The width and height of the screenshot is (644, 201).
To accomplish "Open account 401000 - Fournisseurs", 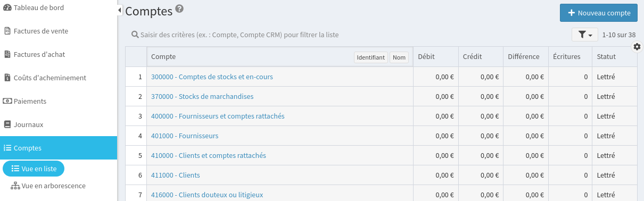I will pyautogui.click(x=185, y=136).
